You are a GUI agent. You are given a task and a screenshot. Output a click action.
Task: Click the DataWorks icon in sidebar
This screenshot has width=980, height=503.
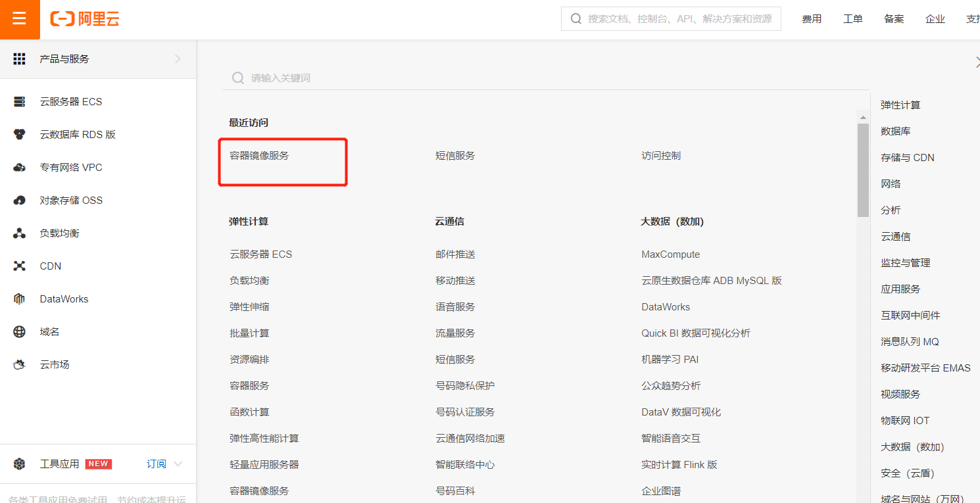(x=20, y=299)
